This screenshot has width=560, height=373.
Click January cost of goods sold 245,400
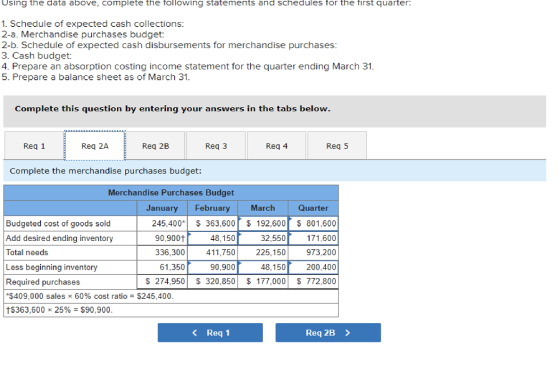pyautogui.click(x=162, y=223)
